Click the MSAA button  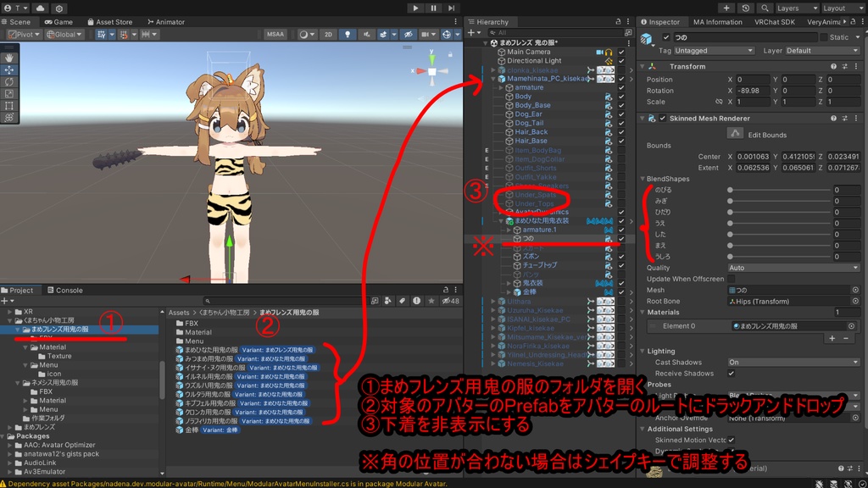click(275, 34)
